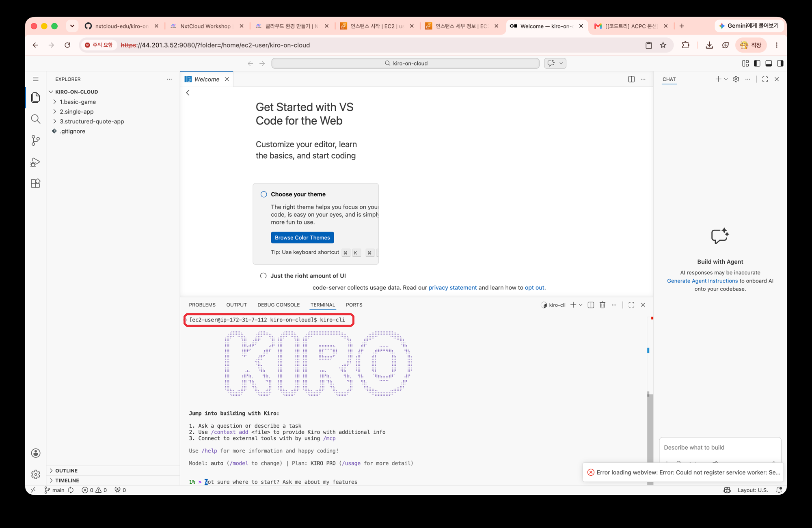
Task: Click the Copilot status icon in status bar
Action: 727,490
